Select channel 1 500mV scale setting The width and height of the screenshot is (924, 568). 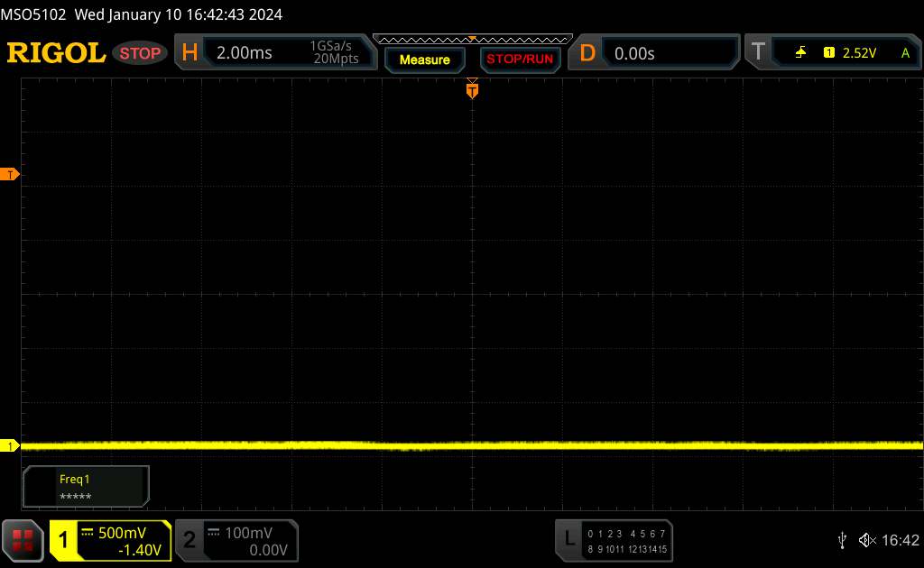[122, 533]
